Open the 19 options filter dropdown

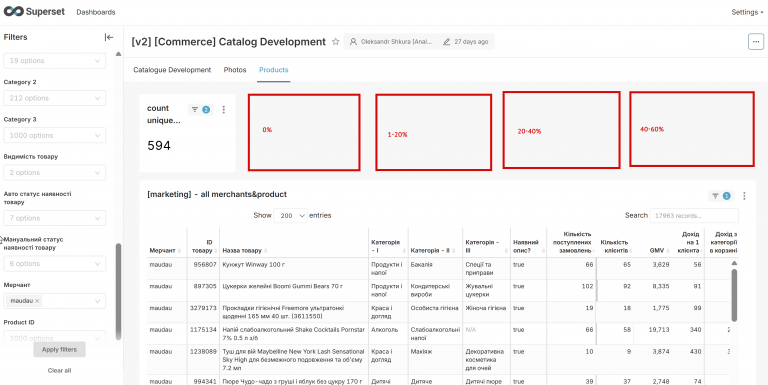[x=54, y=61]
